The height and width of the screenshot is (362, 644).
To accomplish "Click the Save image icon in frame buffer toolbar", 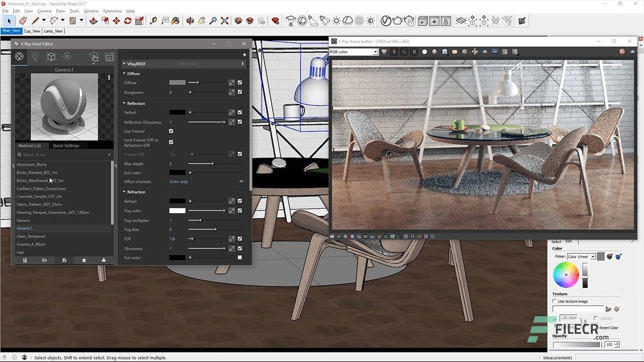I will click(x=445, y=51).
